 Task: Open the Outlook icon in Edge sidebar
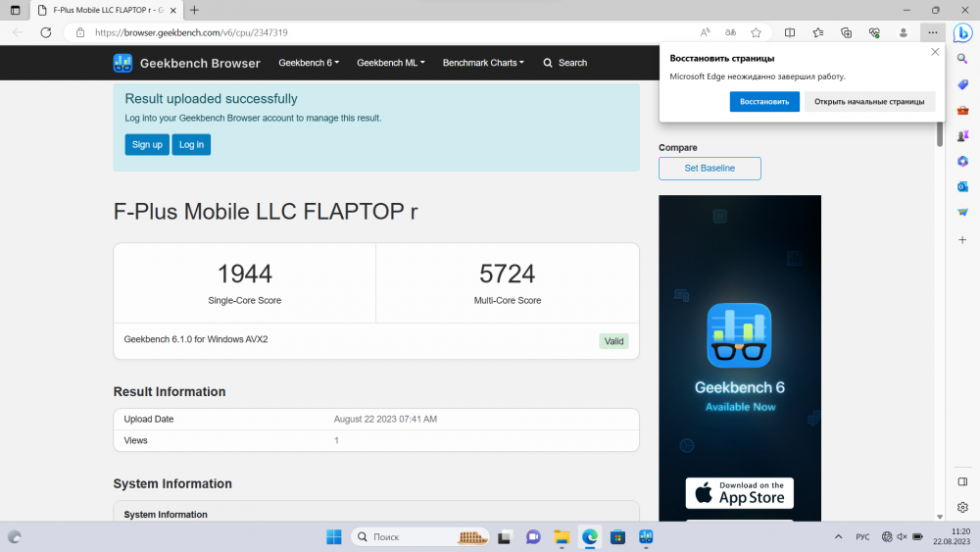click(962, 186)
